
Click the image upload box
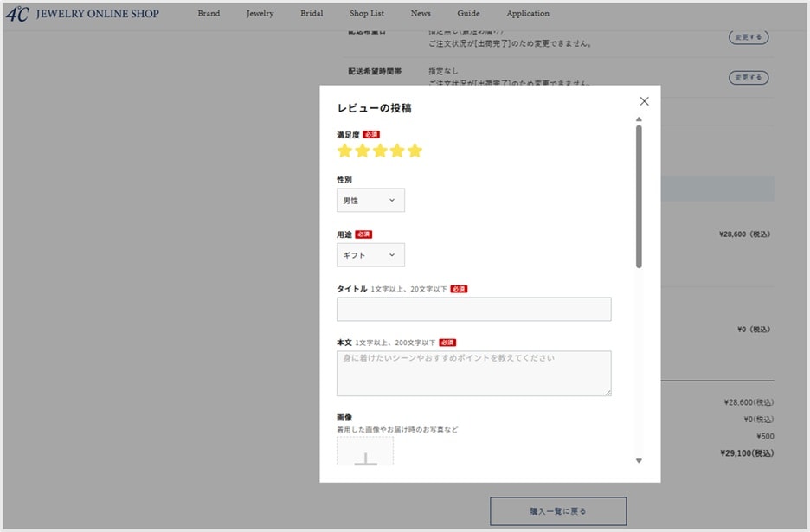pyautogui.click(x=365, y=451)
